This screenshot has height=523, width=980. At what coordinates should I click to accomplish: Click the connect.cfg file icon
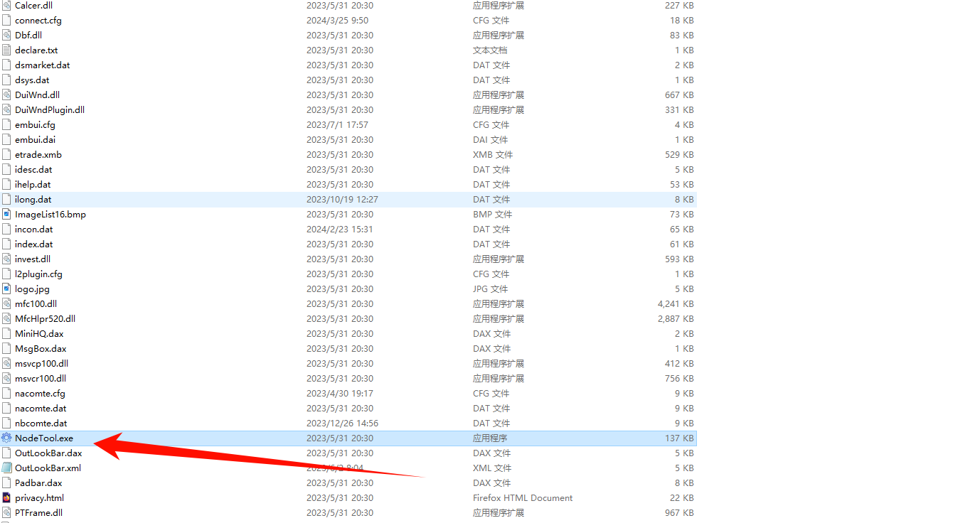coord(6,21)
